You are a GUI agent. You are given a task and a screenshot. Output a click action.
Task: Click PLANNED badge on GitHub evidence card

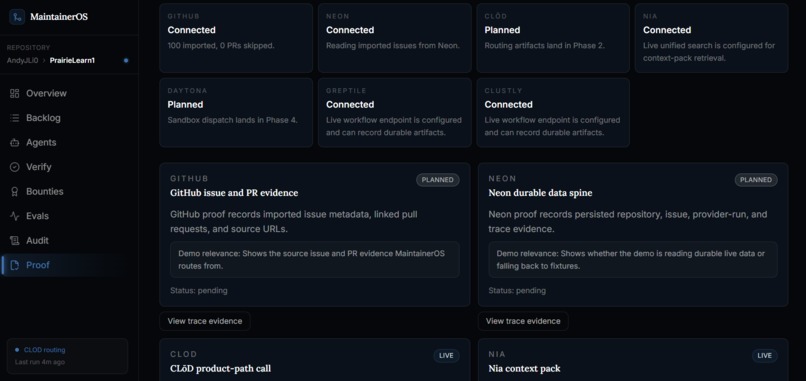click(438, 180)
